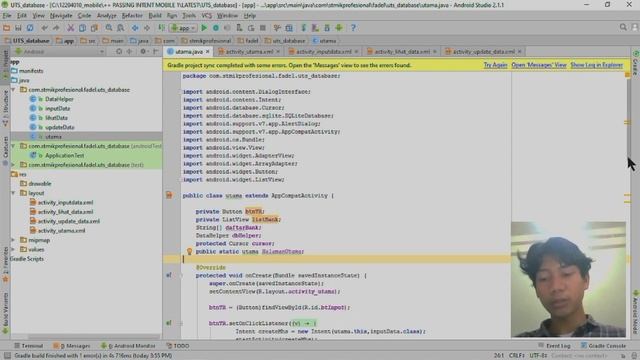Screen dimensions: 640x360
Task: Click scroll-from-source target icon in project panel
Action: pos(119,52)
